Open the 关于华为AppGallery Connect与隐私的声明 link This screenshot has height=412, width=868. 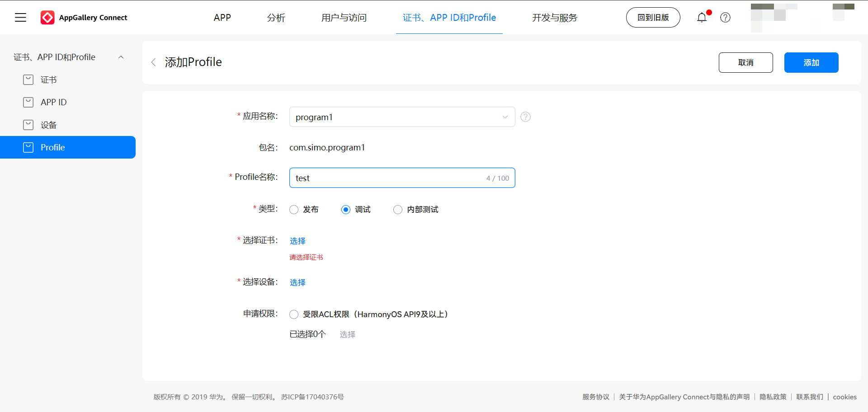pos(684,397)
